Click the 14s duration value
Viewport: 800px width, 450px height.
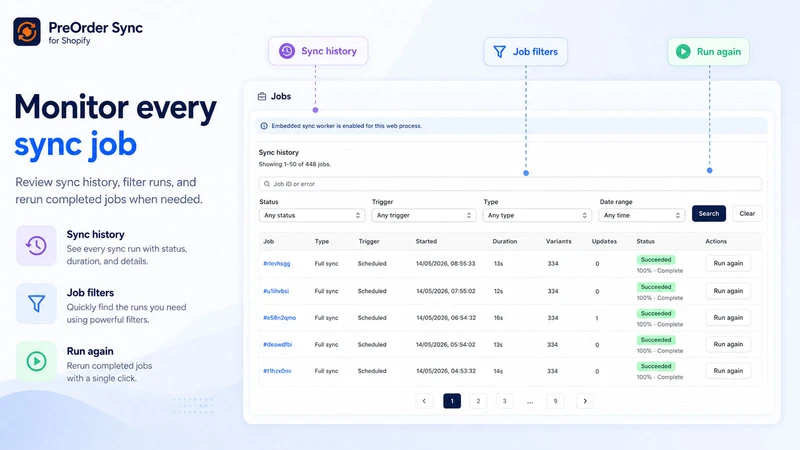498,371
